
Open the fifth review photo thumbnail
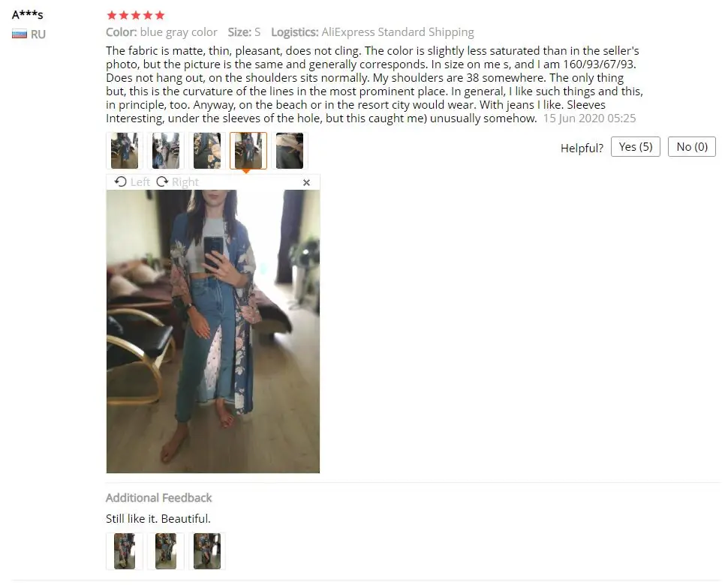290,151
